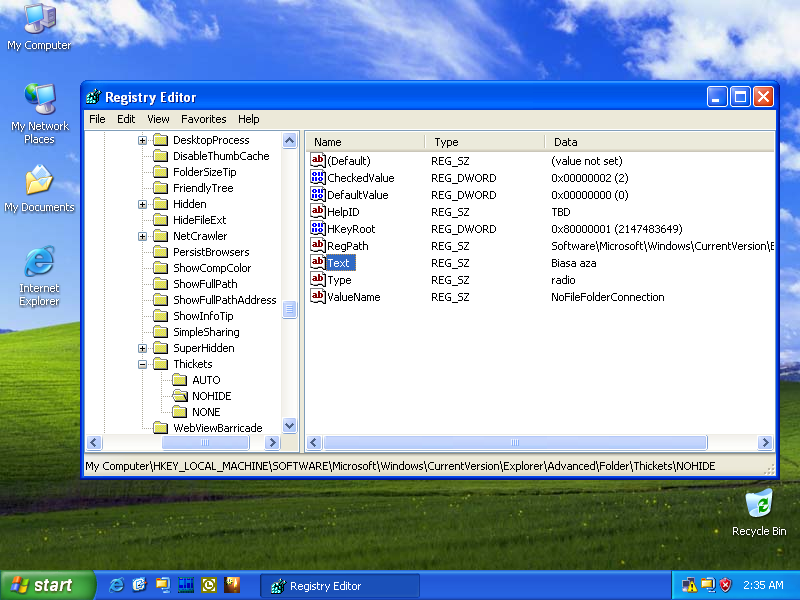This screenshot has height=600, width=800.
Task: Select the DefaultValue DWORD icon
Action: [x=317, y=194]
